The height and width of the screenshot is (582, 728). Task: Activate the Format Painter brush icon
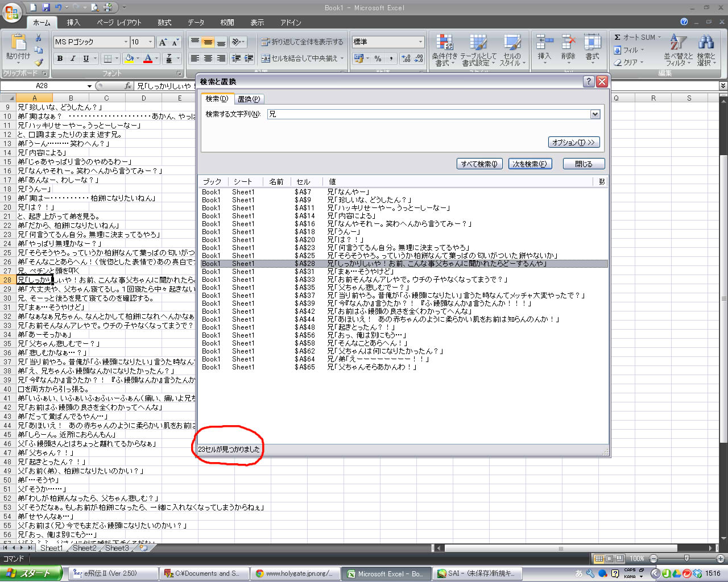(39, 63)
